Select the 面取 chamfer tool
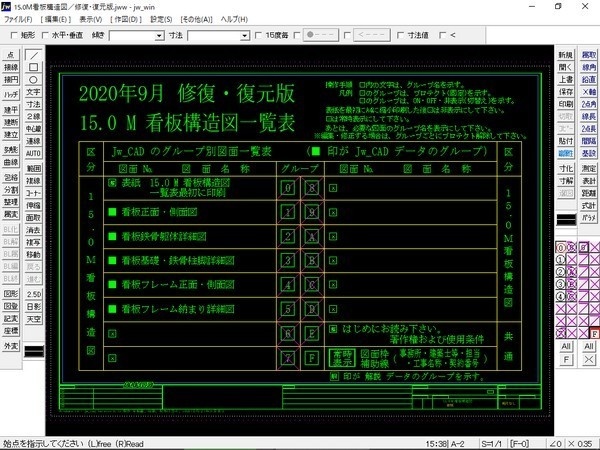The height and width of the screenshot is (450, 600). click(x=33, y=217)
